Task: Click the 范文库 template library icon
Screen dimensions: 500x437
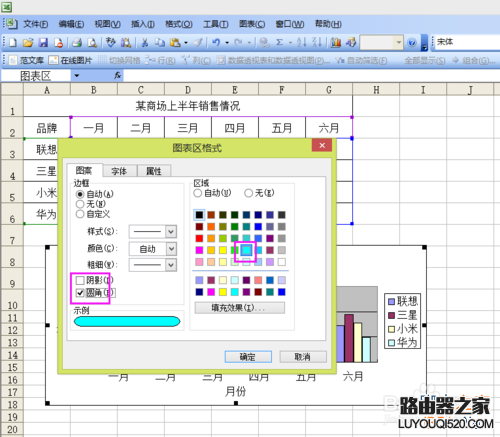Action: (x=13, y=60)
